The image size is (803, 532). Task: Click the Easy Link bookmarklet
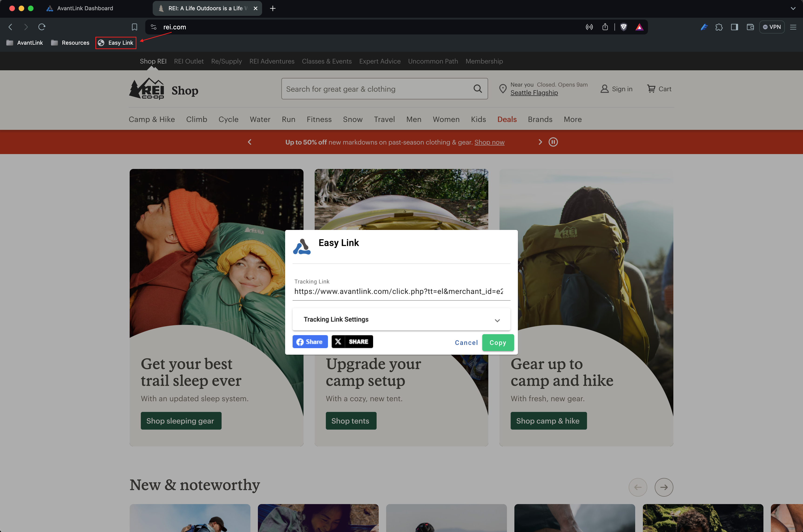click(116, 43)
